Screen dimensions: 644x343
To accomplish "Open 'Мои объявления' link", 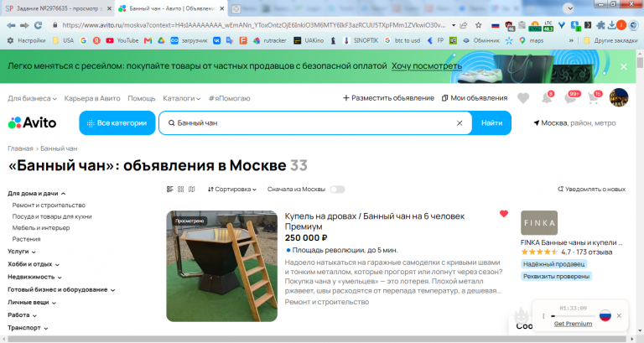I will (x=475, y=98).
